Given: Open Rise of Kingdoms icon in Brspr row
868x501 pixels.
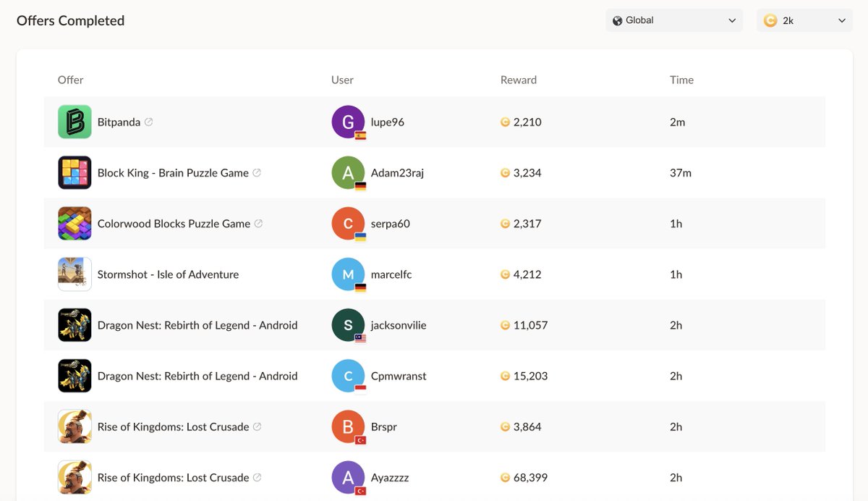Looking at the screenshot, I should coord(75,426).
